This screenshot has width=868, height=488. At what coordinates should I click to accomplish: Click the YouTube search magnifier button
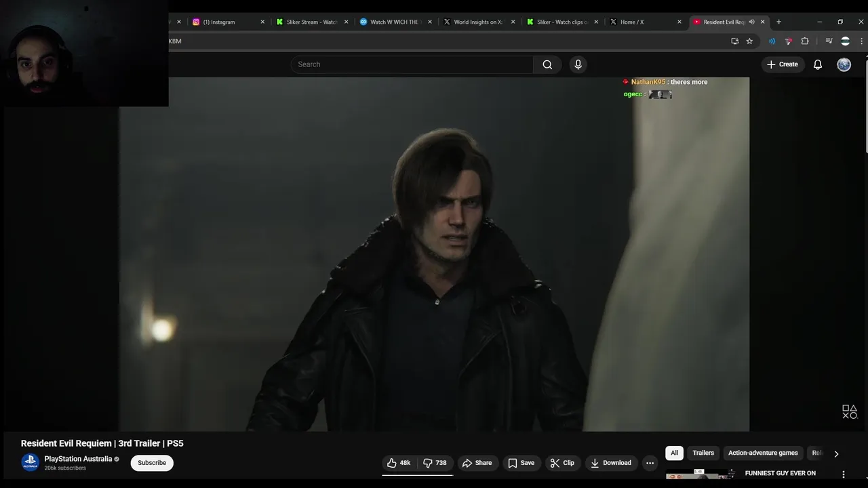pos(547,64)
